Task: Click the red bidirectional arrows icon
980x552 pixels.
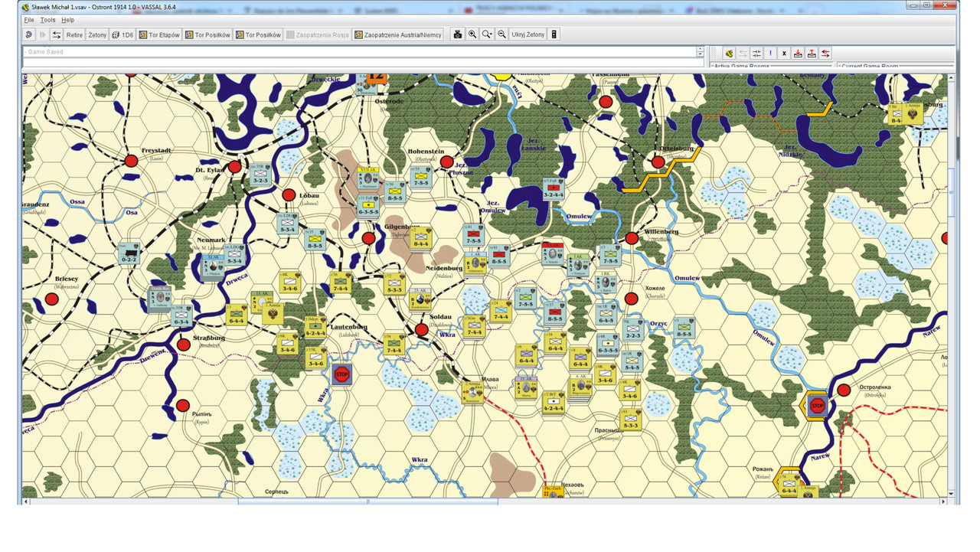Action: (x=825, y=54)
